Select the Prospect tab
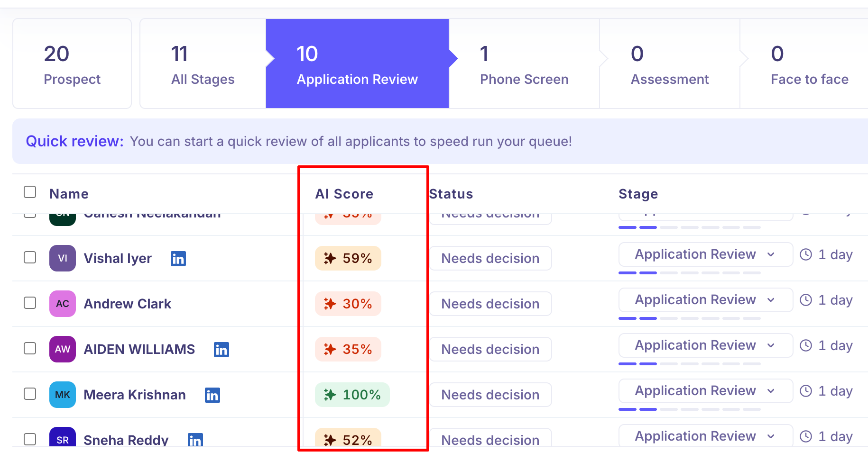Image resolution: width=868 pixels, height=452 pixels. (72, 63)
